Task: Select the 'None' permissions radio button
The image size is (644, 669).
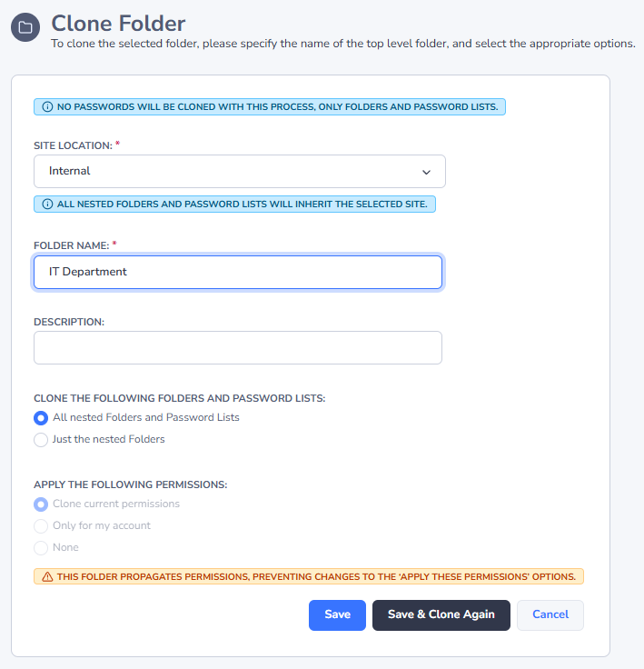Action: coord(41,548)
